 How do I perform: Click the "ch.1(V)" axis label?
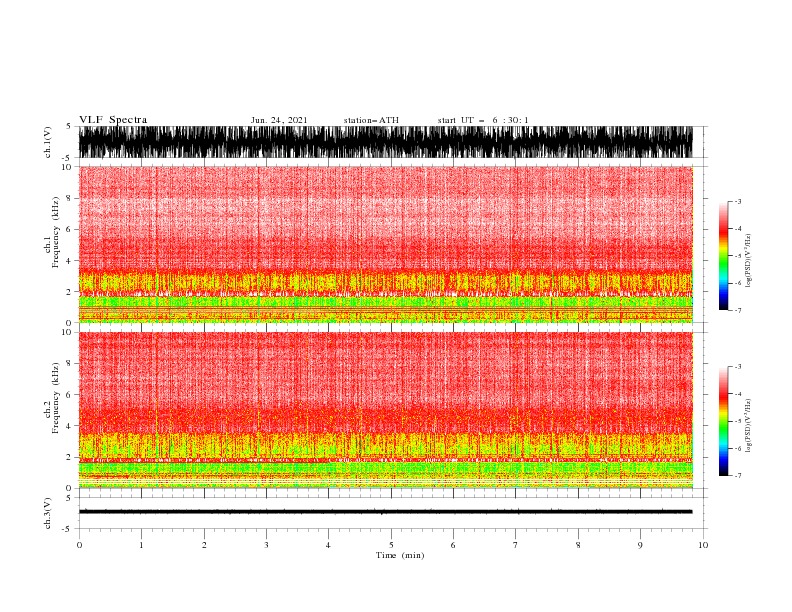point(48,142)
